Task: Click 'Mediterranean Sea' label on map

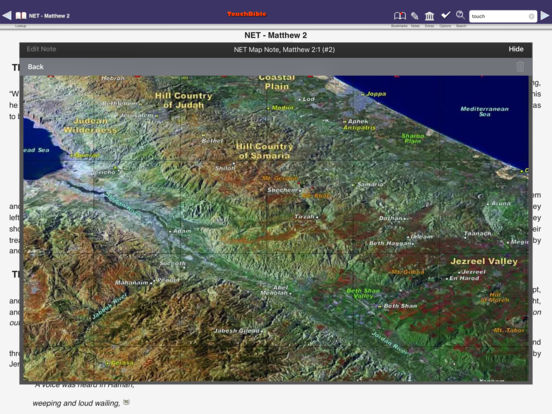Action: tap(484, 111)
